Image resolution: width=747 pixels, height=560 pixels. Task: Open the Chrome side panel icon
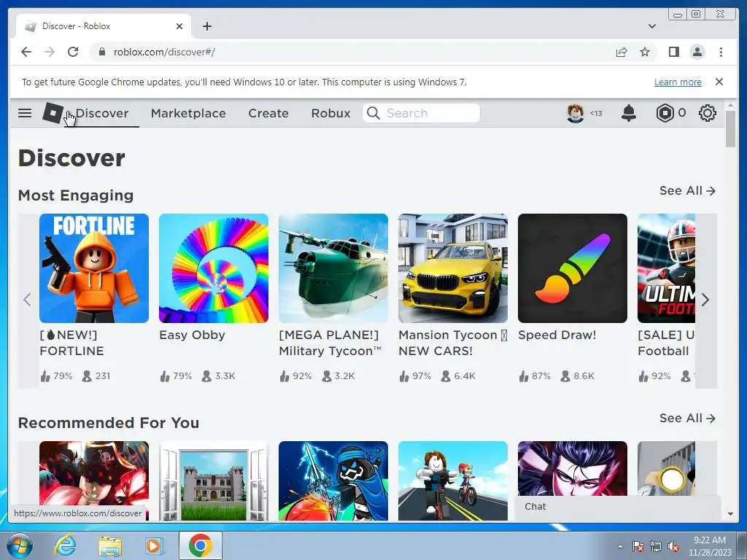tap(673, 52)
